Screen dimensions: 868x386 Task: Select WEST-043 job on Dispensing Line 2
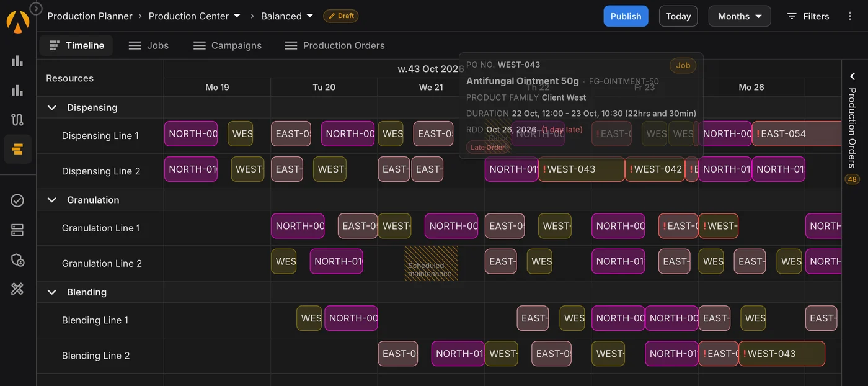click(581, 169)
